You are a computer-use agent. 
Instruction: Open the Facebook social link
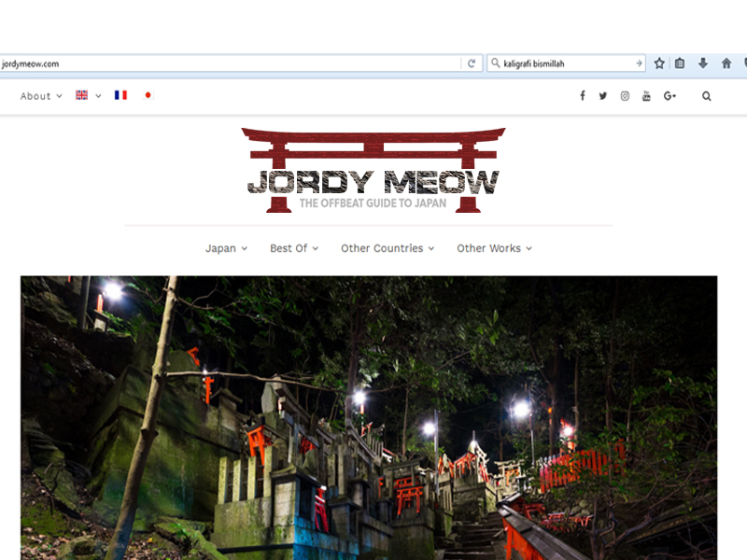pyautogui.click(x=583, y=96)
